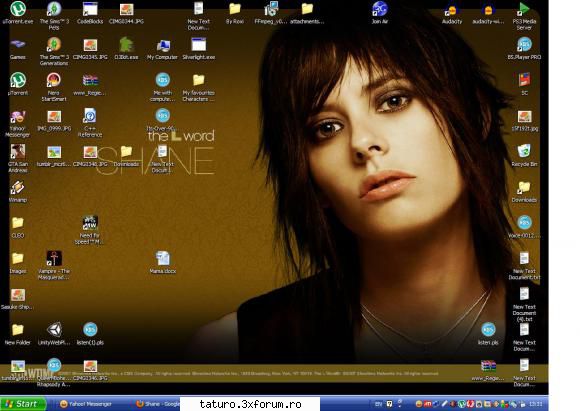
Task: Click the system tray clock
Action: 536,404
